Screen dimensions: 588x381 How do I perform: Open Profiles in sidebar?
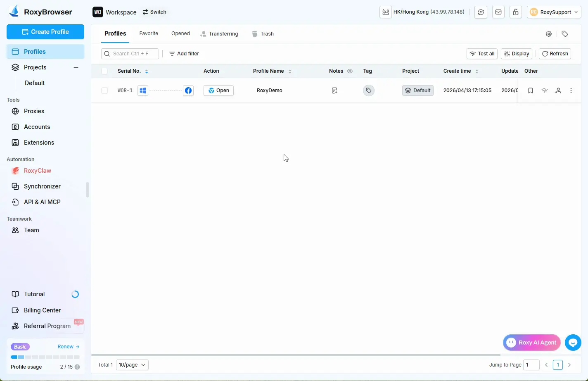pos(45,52)
